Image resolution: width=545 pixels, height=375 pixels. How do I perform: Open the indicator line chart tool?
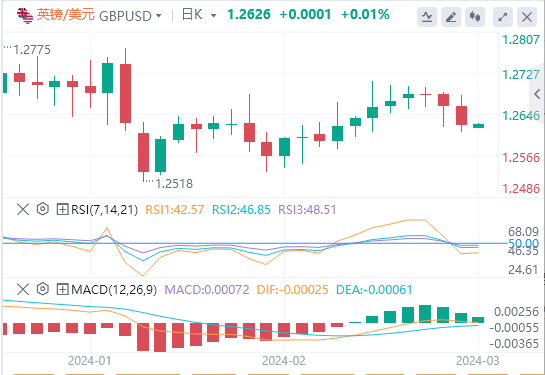(427, 16)
